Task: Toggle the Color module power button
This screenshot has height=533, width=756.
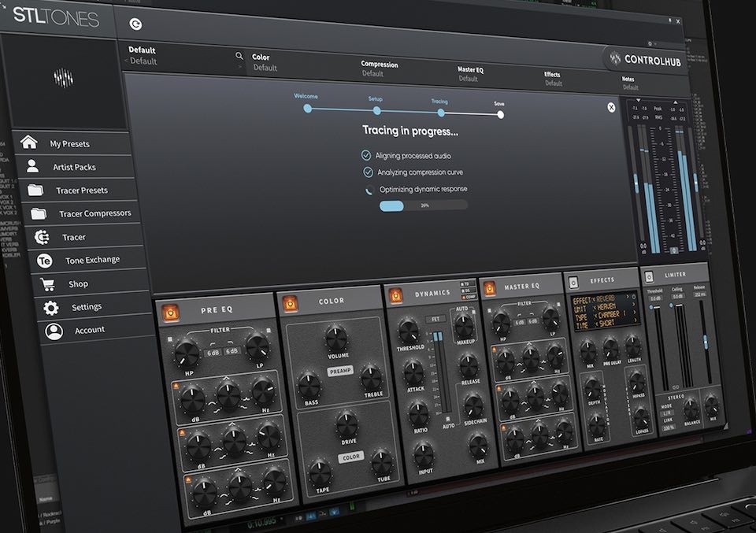Action: coord(291,304)
